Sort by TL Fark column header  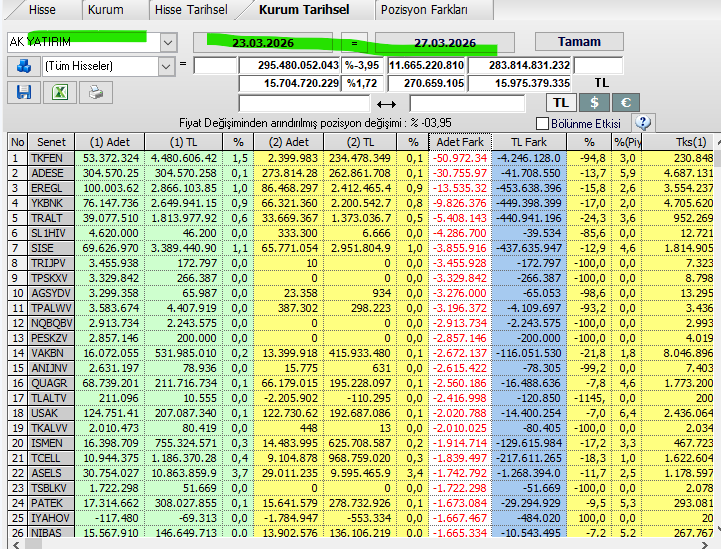pos(529,142)
